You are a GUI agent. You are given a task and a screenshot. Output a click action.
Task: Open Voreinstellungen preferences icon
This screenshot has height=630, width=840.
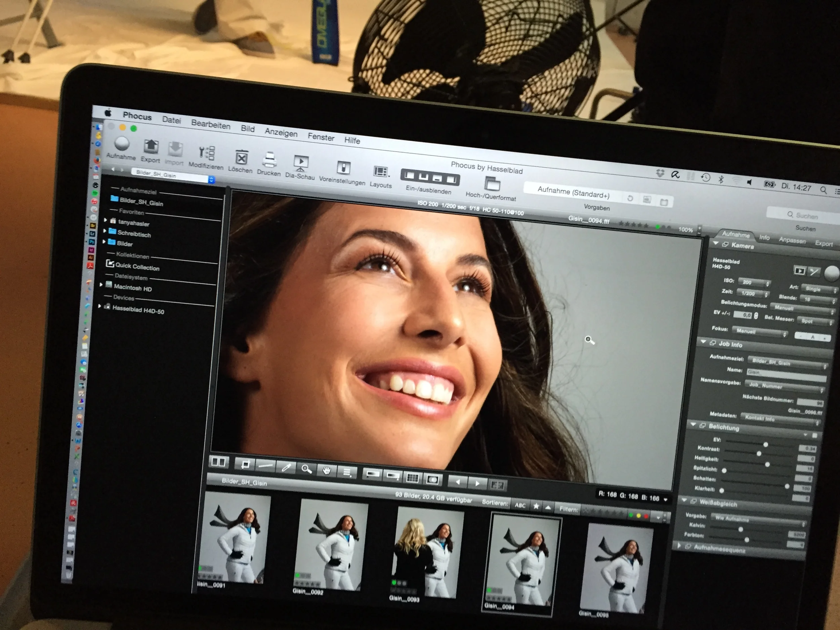coord(343,167)
